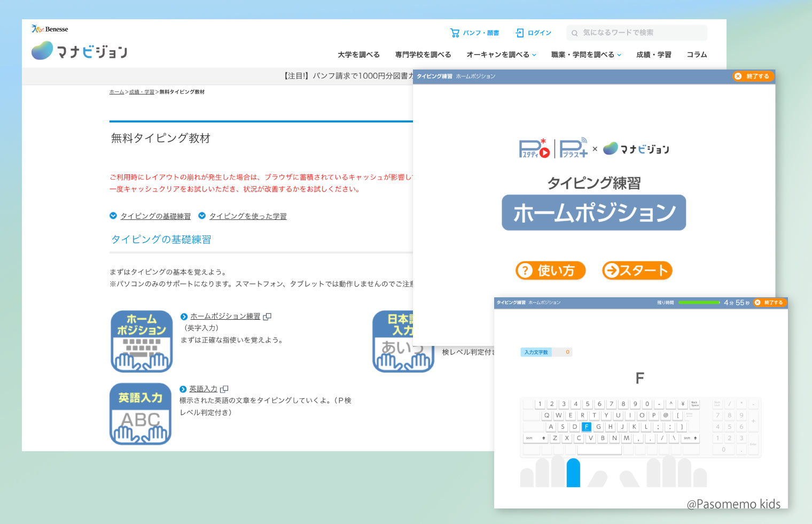Click the M key on virtual keyboard
Image resolution: width=812 pixels, height=524 pixels.
627,438
